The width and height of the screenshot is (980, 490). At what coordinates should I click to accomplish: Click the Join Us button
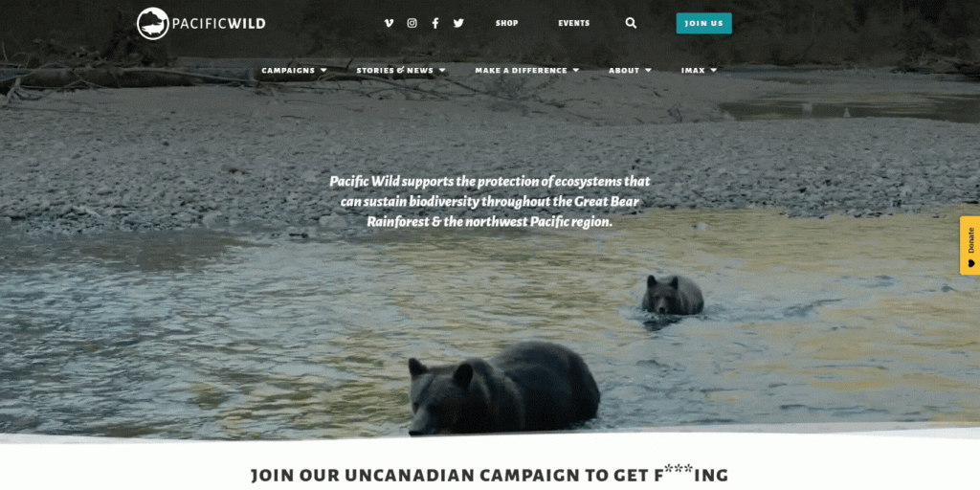(703, 23)
